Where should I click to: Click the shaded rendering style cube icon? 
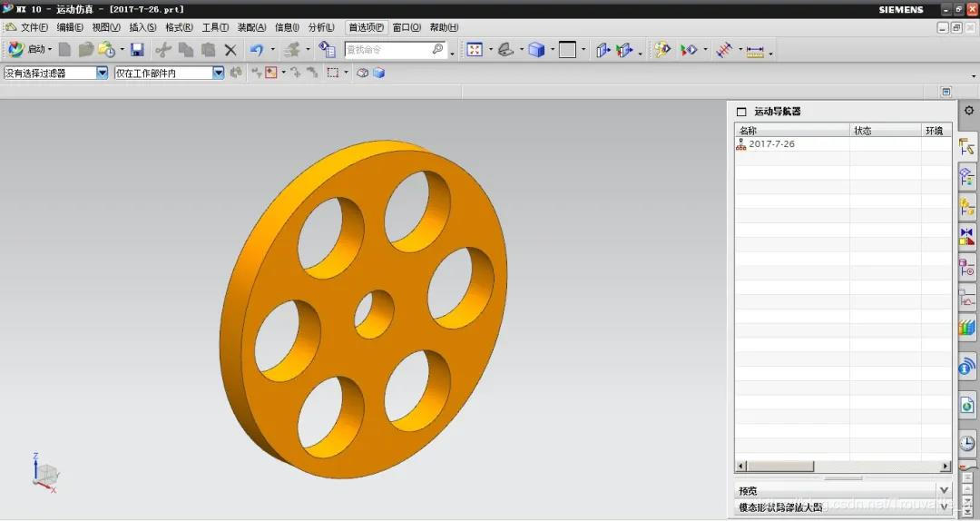(536, 49)
